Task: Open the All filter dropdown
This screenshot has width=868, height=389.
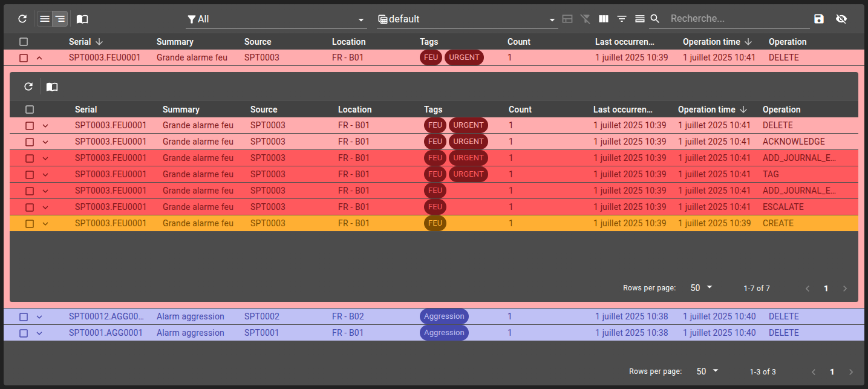Action: [276, 19]
